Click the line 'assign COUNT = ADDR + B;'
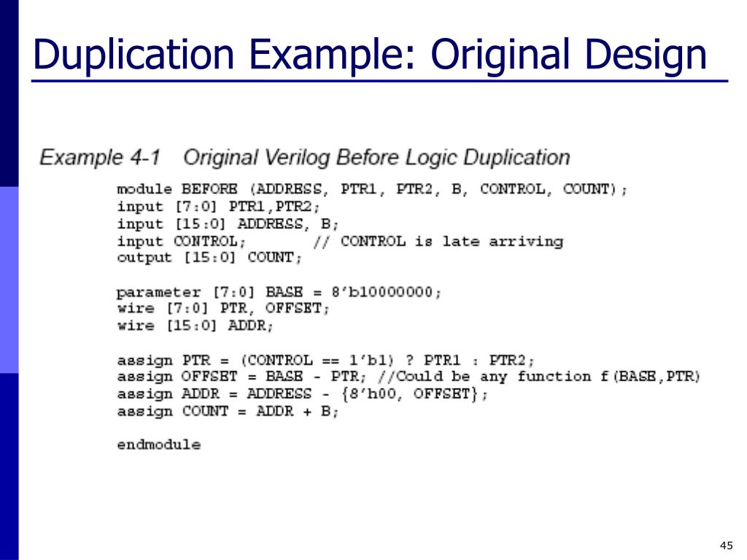The width and height of the screenshot is (747, 560). 228,411
